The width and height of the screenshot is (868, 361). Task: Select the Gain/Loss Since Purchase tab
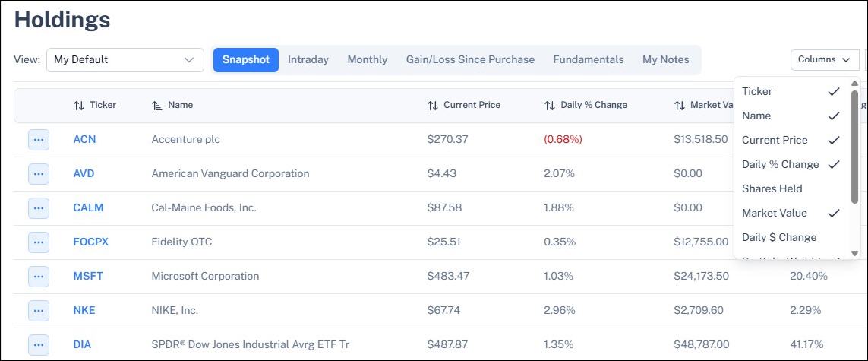click(471, 60)
